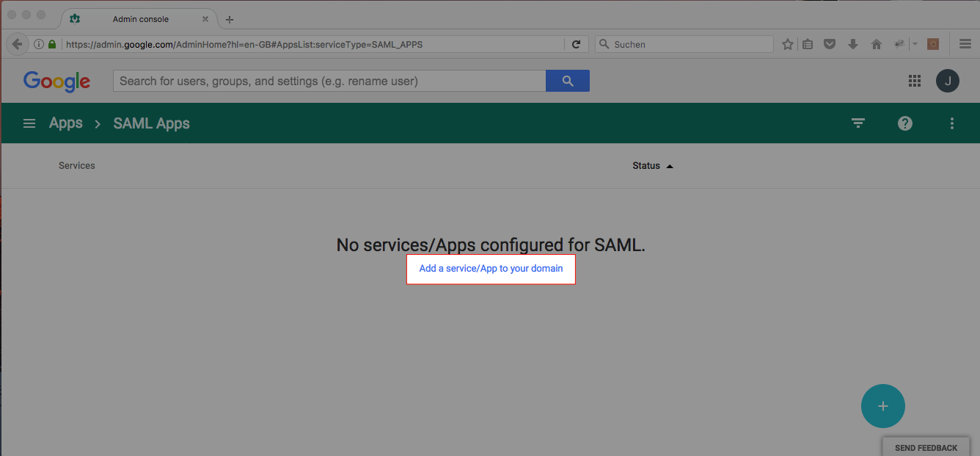Focus the Suchen browser search box
The height and width of the screenshot is (456, 980).
click(684, 44)
